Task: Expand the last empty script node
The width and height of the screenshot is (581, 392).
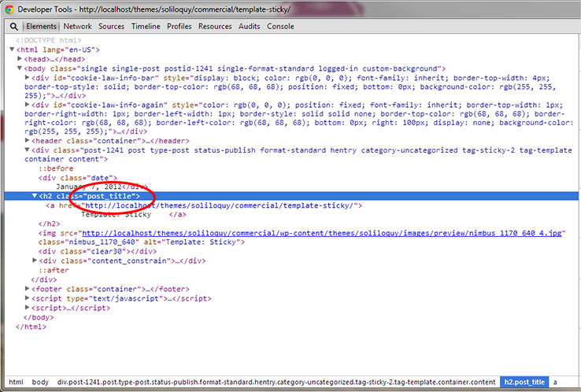Action: click(27, 307)
